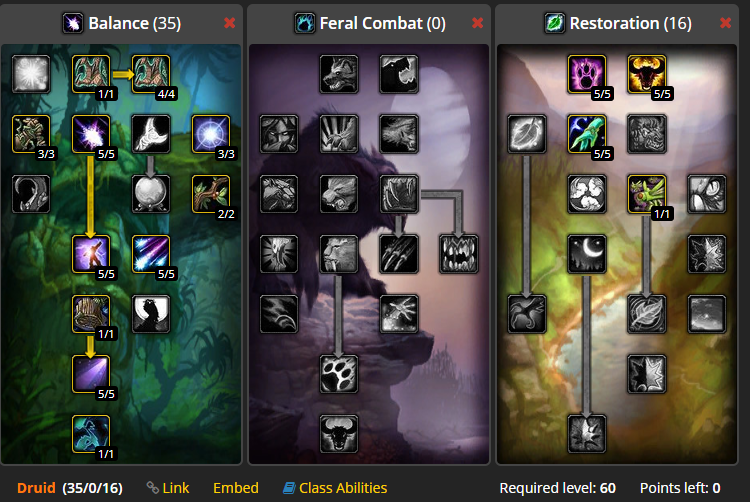Select the Starfall-like 5/5 meteor talent
750x502 pixels.
(151, 254)
